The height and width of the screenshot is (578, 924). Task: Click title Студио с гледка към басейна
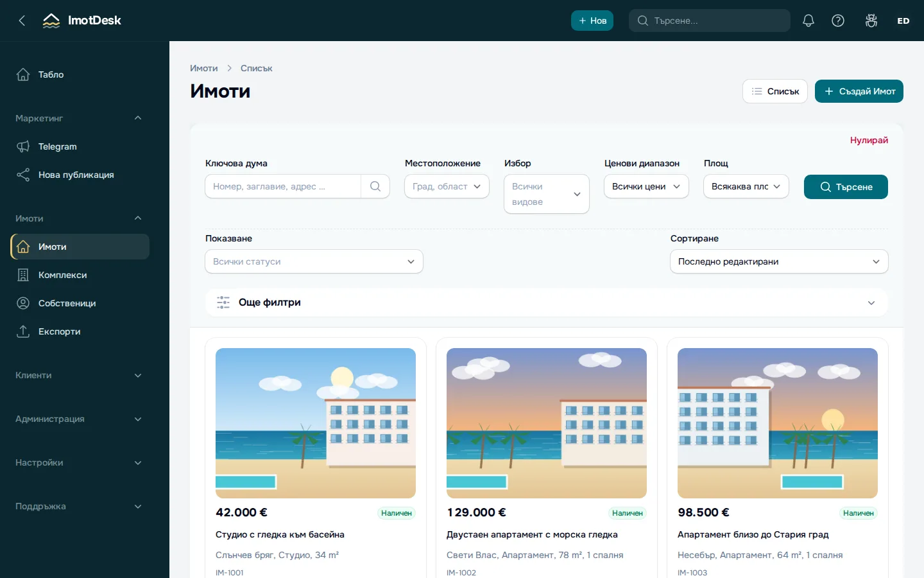(x=280, y=534)
